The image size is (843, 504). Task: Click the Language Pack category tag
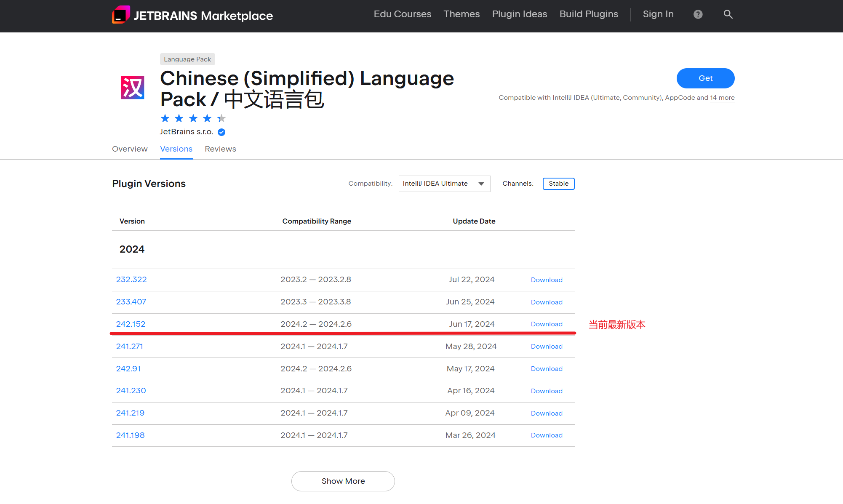click(x=187, y=59)
